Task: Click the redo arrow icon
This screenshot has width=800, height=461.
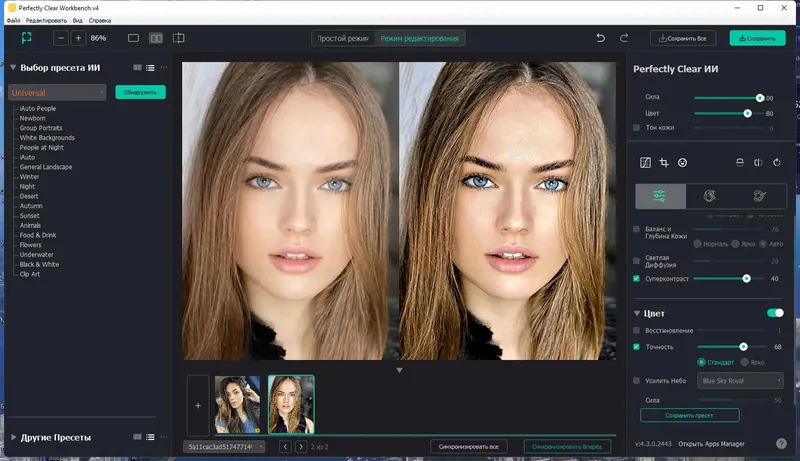Action: coord(623,38)
